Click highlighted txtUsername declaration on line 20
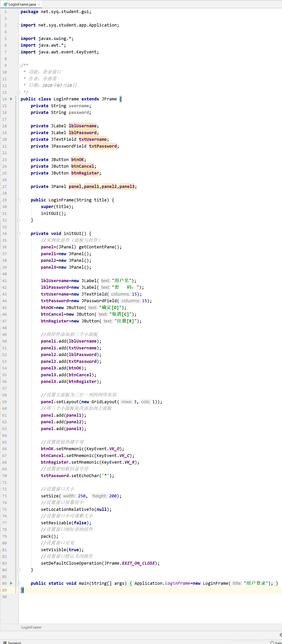Screen dimensions: 282x644 click(x=93, y=139)
